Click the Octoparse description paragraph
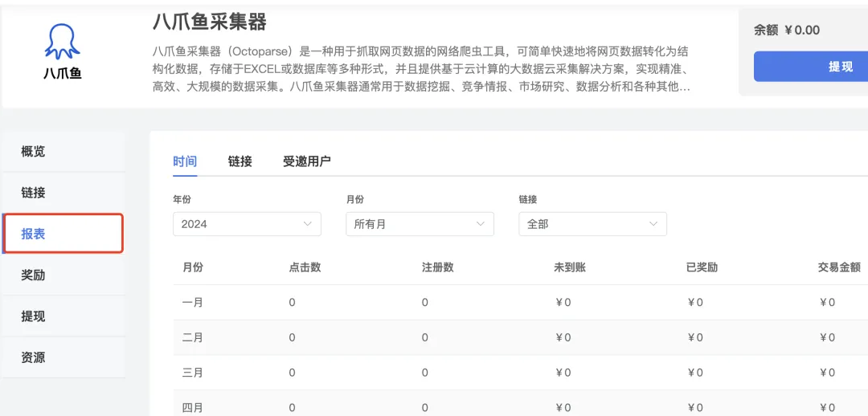The width and height of the screenshot is (868, 416). 420,70
